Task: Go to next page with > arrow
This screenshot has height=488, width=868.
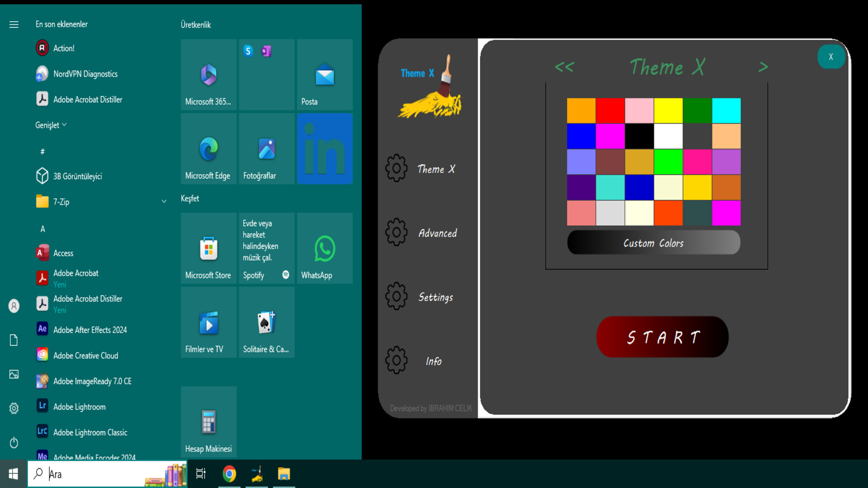Action: tap(763, 67)
